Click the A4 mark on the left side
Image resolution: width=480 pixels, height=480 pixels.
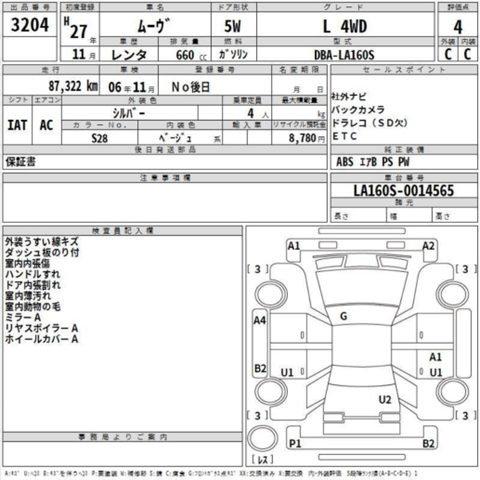pyautogui.click(x=260, y=320)
